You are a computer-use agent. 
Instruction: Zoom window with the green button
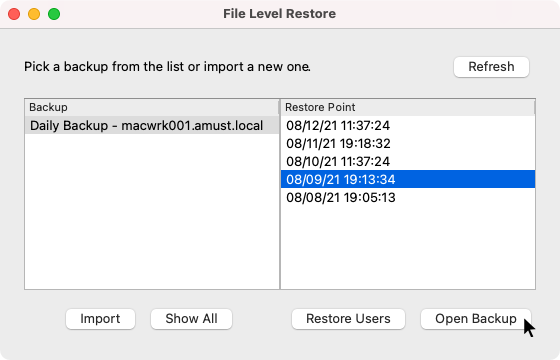click(x=54, y=14)
